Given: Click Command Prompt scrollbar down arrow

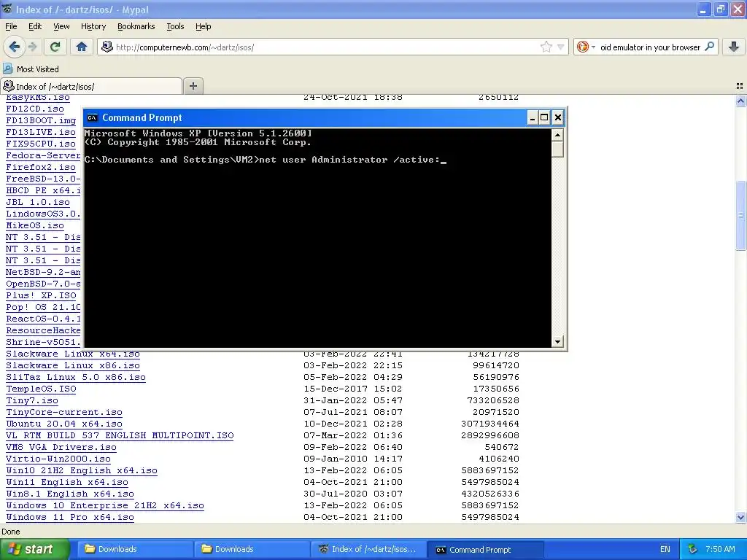Looking at the screenshot, I should pyautogui.click(x=557, y=341).
